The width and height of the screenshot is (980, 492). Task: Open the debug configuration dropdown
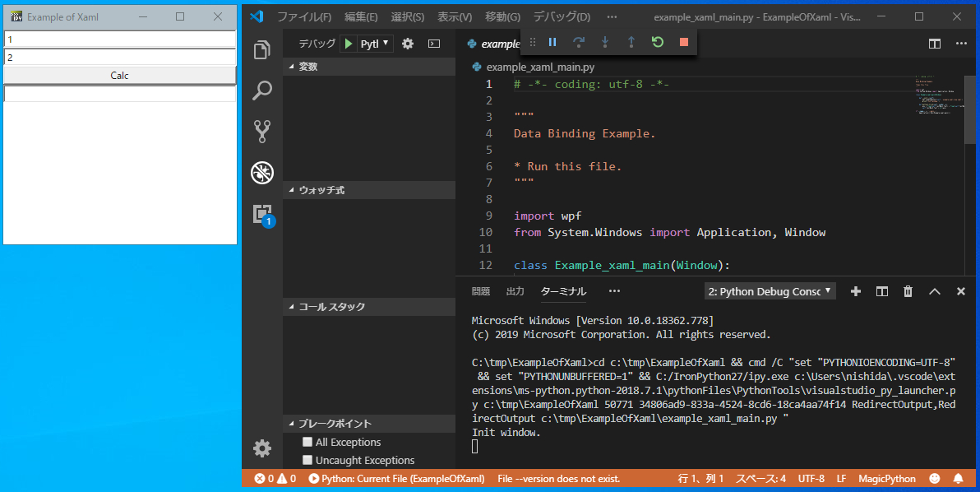[x=374, y=44]
